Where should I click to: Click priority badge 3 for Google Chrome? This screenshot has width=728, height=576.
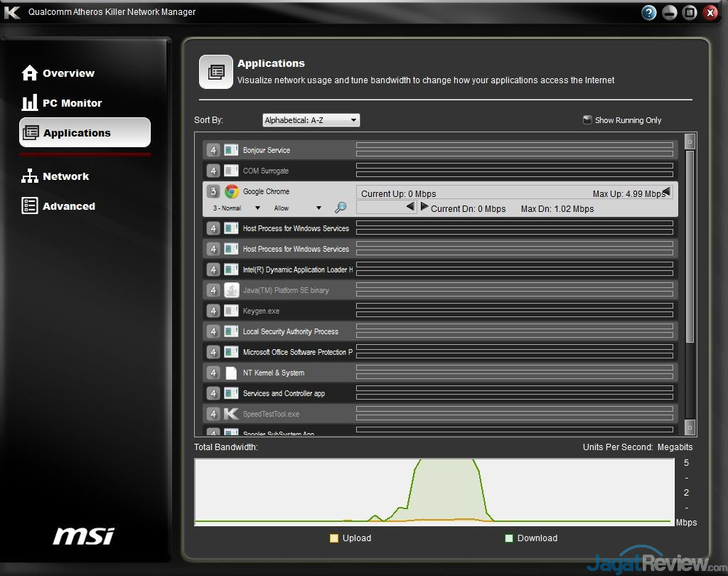(x=213, y=191)
